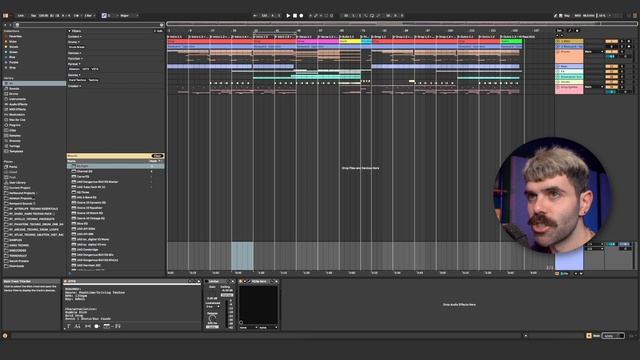
Task: Select the Green collection color label
Action: click(13, 52)
